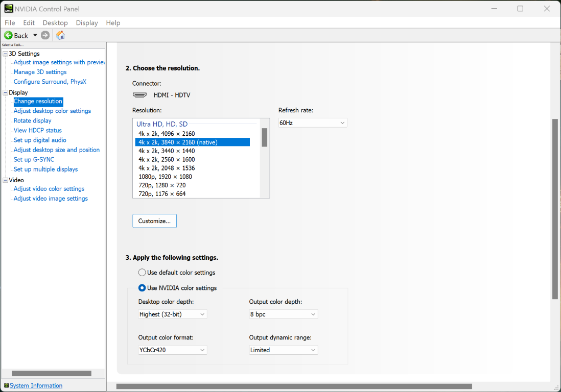Open Adjust desktop color settings
561x392 pixels.
52,111
